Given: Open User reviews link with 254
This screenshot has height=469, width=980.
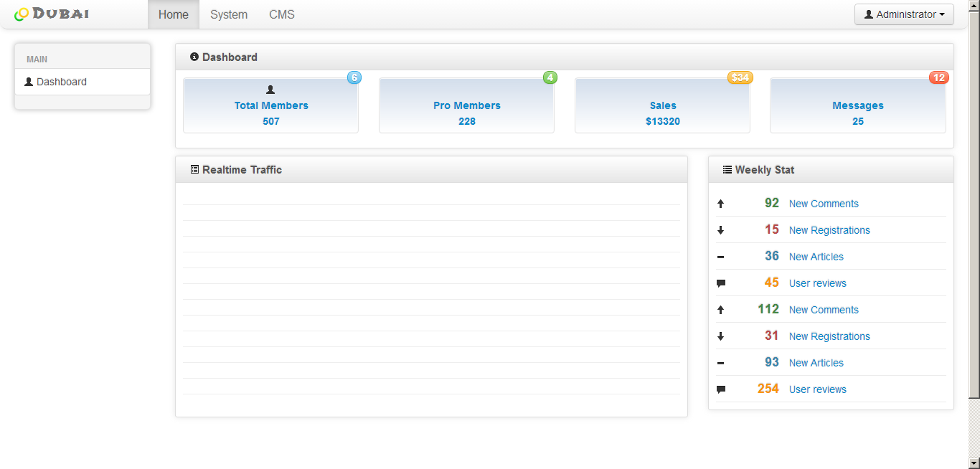Looking at the screenshot, I should pyautogui.click(x=818, y=389).
